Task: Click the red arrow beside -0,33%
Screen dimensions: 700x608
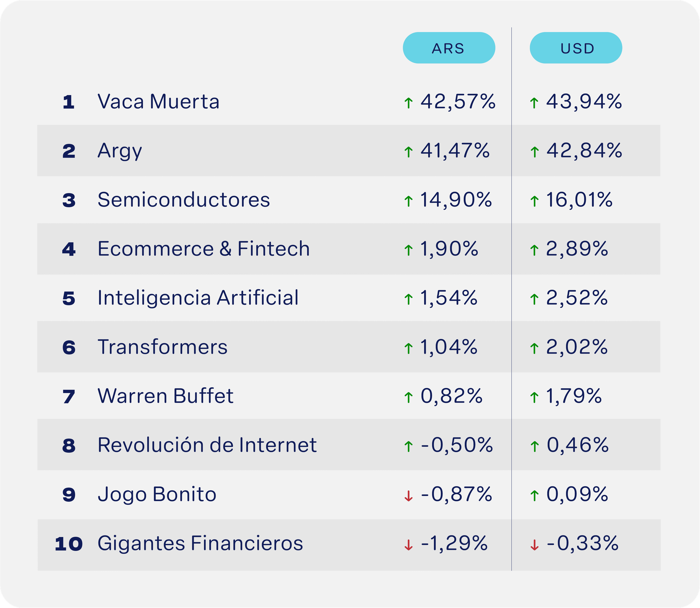Action: (534, 545)
